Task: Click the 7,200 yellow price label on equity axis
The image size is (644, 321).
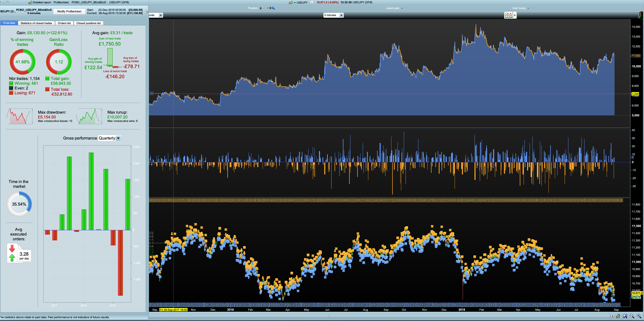Action: pos(635,94)
